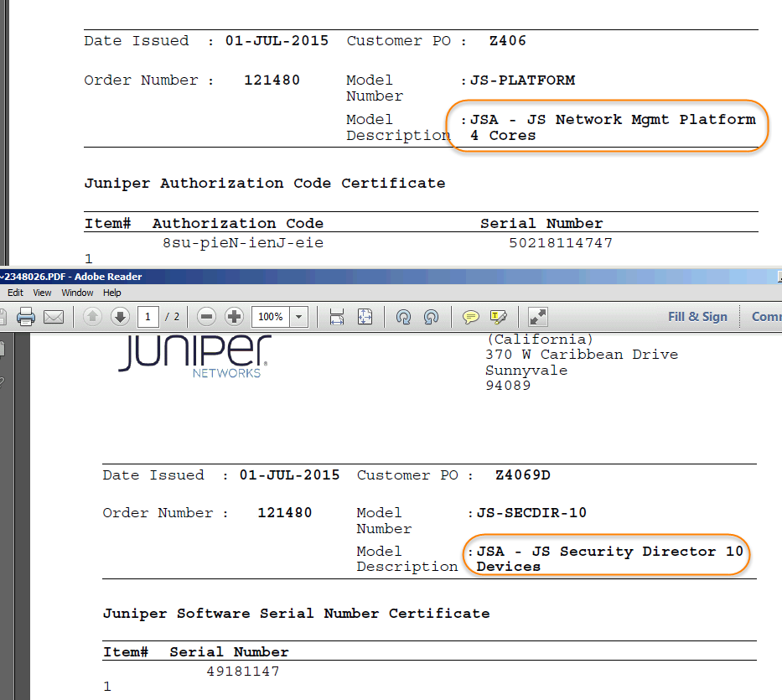Click the Juniper Networks logo

[195, 356]
